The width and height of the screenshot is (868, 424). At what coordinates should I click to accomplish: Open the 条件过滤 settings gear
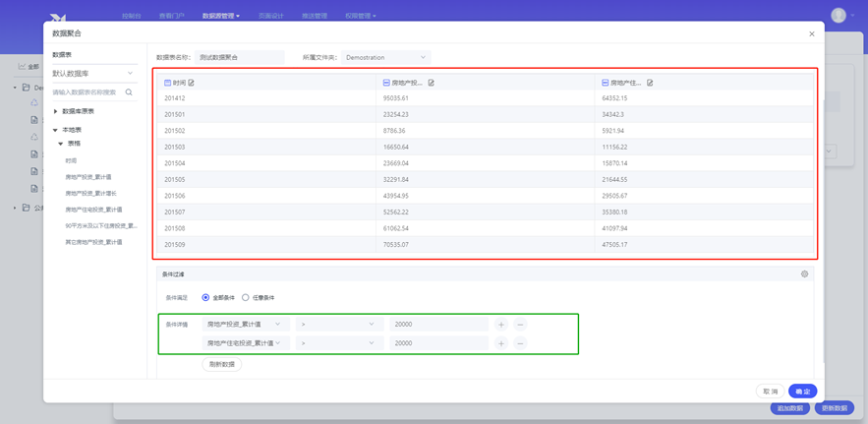tap(804, 274)
